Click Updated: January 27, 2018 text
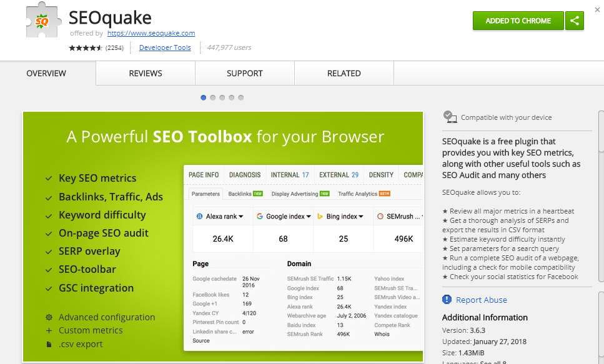 [x=484, y=342]
